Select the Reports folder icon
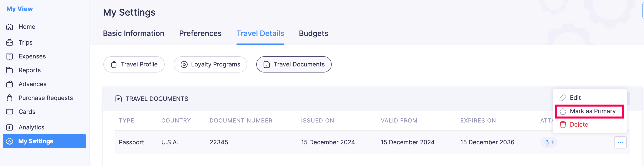The height and width of the screenshot is (166, 644). click(x=10, y=70)
